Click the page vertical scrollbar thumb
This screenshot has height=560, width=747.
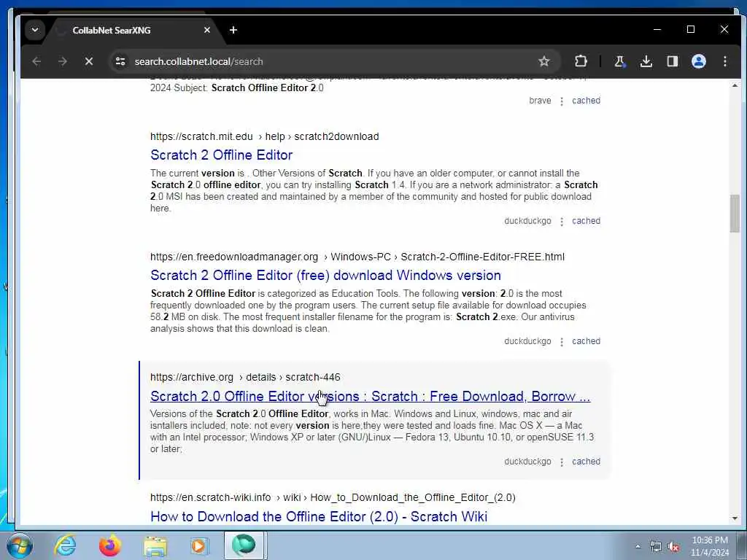coord(735,214)
